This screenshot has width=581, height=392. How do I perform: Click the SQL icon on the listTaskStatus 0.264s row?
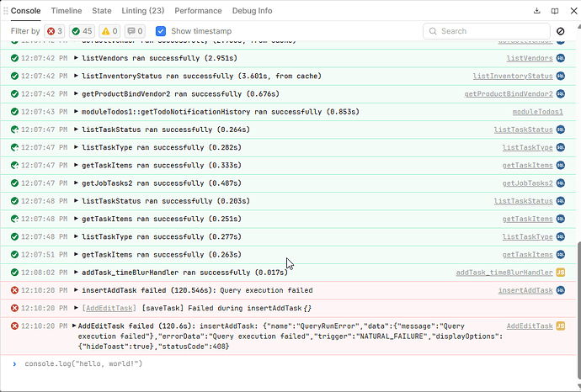click(x=561, y=130)
